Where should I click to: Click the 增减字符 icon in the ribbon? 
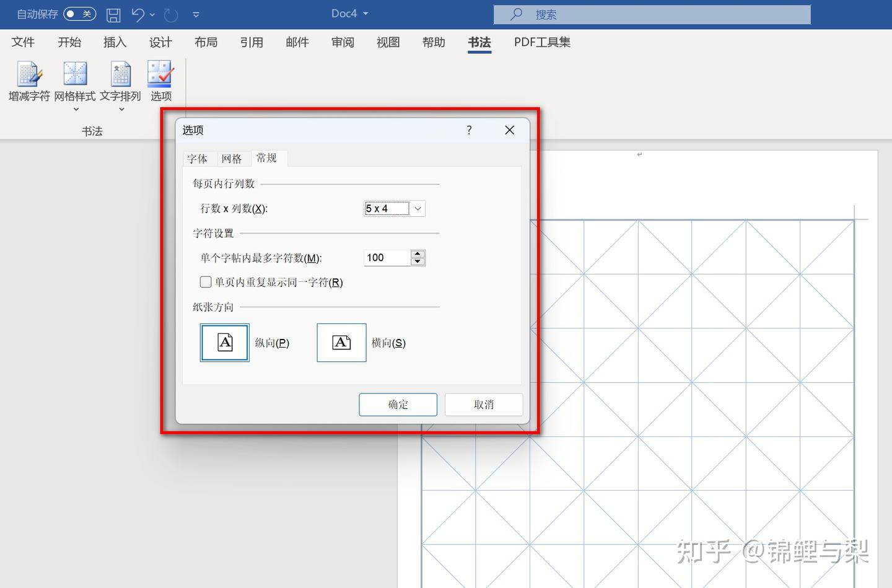(28, 74)
